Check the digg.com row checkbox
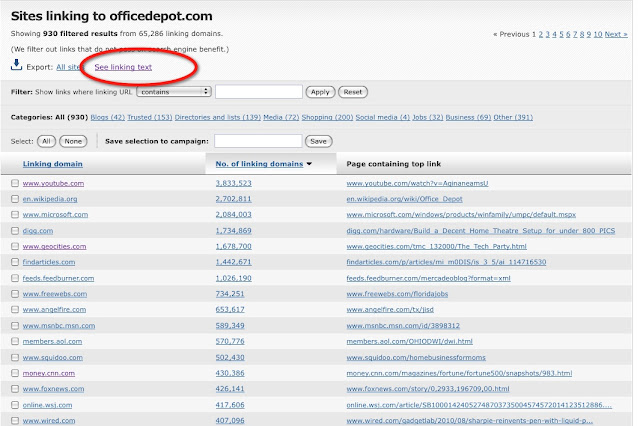Screen dimensions: 640x426 pyautogui.click(x=15, y=231)
